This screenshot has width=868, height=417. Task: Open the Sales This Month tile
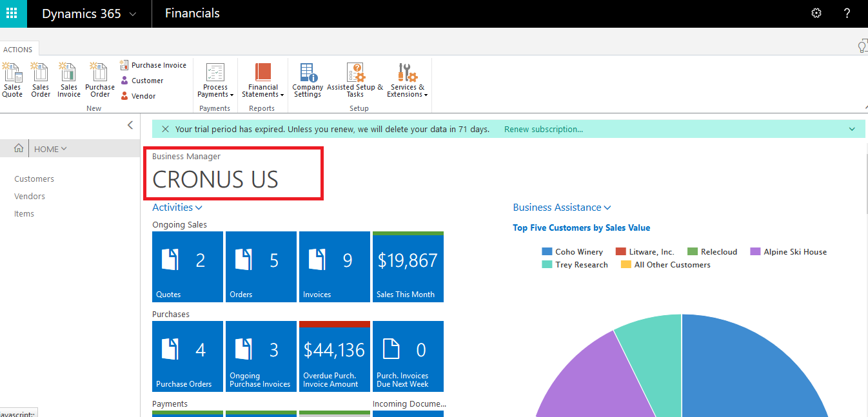click(x=408, y=267)
